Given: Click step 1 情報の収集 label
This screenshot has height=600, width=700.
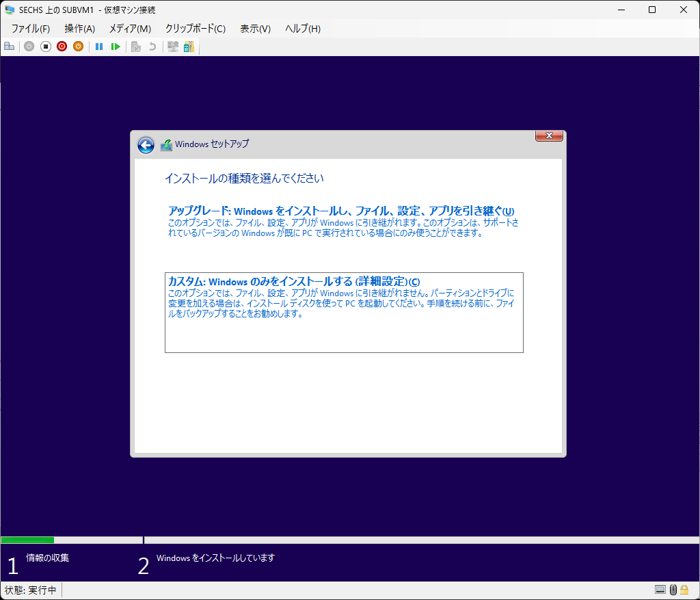Looking at the screenshot, I should 47,558.
